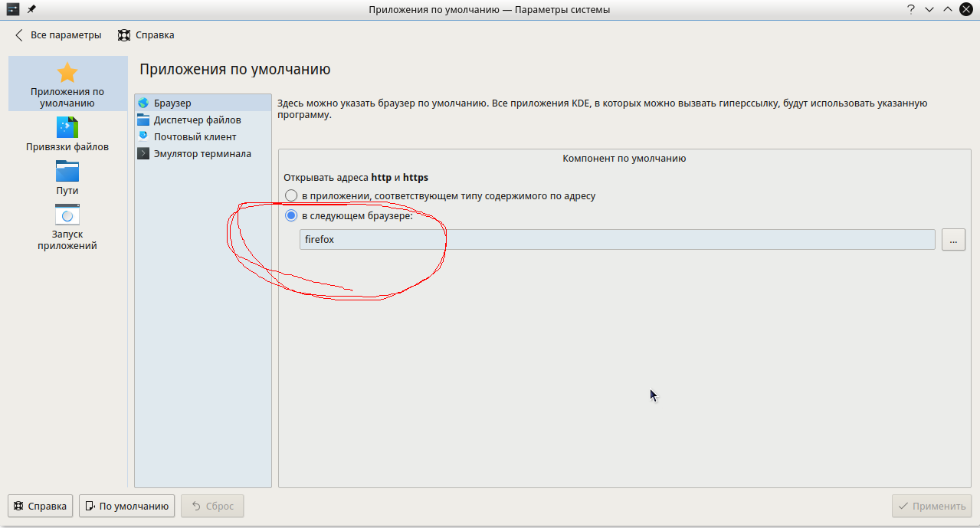Click the window pin icon in titlebar
Image resolution: width=980 pixels, height=528 pixels.
(x=31, y=10)
